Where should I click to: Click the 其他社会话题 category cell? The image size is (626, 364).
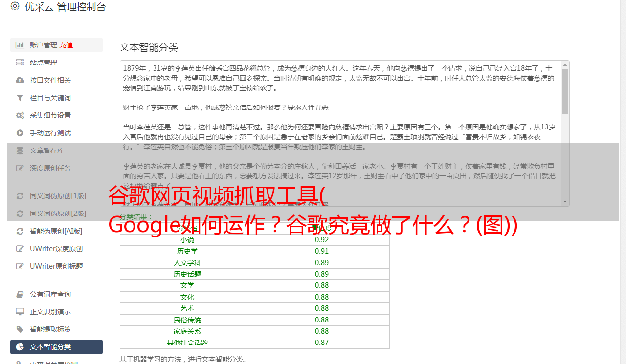[x=187, y=343]
